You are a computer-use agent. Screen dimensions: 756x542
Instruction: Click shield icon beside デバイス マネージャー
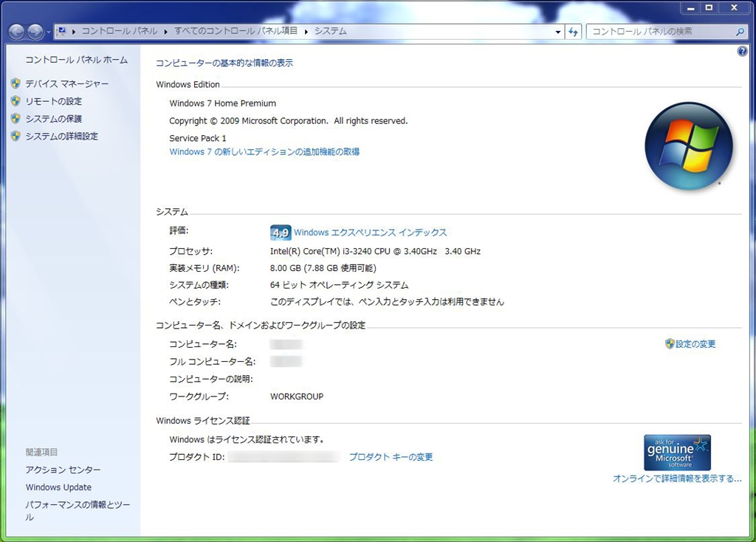[x=16, y=83]
